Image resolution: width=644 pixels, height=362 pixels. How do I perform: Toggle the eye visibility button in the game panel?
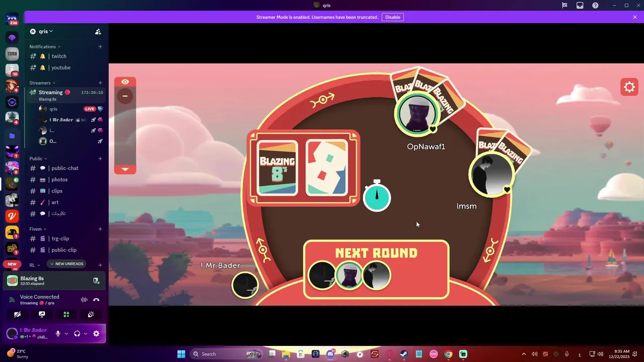coord(125,82)
